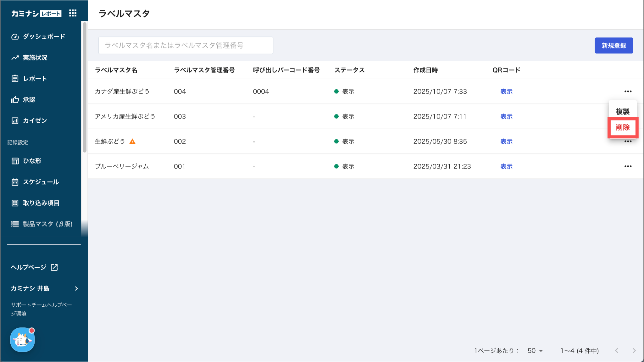Click the cow mascot chat support icon
Image resolution: width=644 pixels, height=362 pixels.
pos(22,340)
